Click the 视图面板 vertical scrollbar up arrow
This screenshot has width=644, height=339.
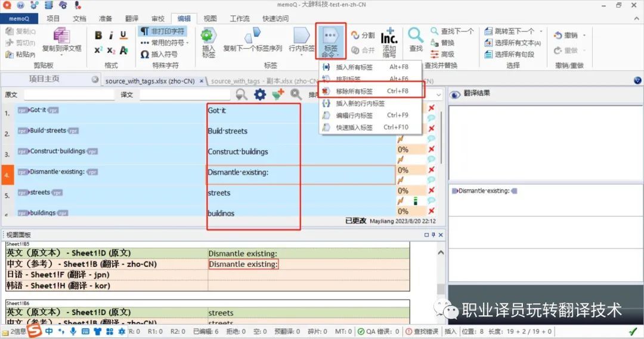441,253
